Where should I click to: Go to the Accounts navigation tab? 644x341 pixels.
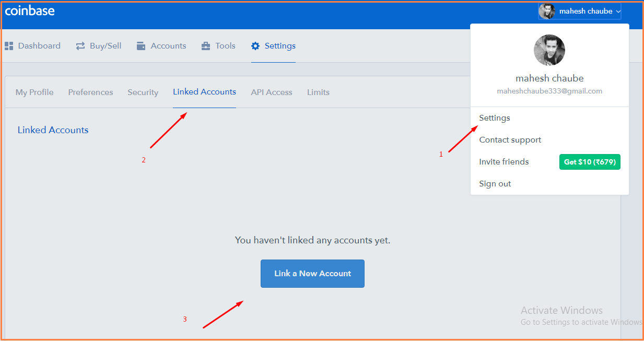[161, 46]
